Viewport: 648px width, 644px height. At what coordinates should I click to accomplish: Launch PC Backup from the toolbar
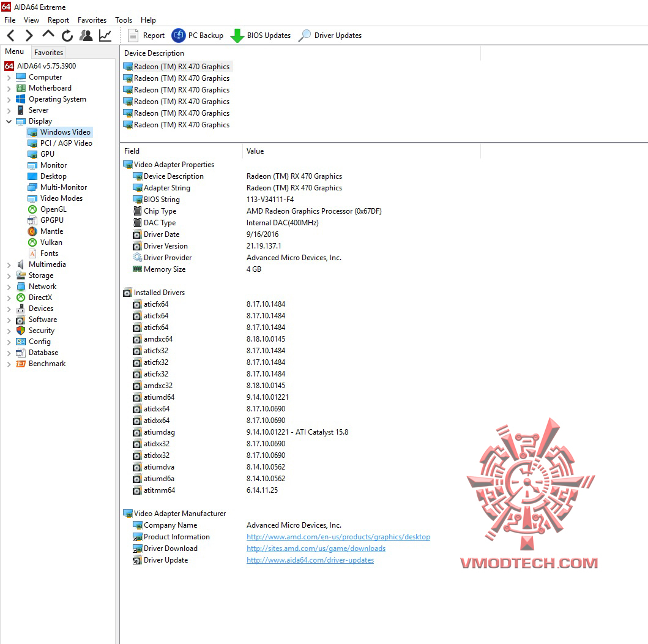pyautogui.click(x=198, y=36)
